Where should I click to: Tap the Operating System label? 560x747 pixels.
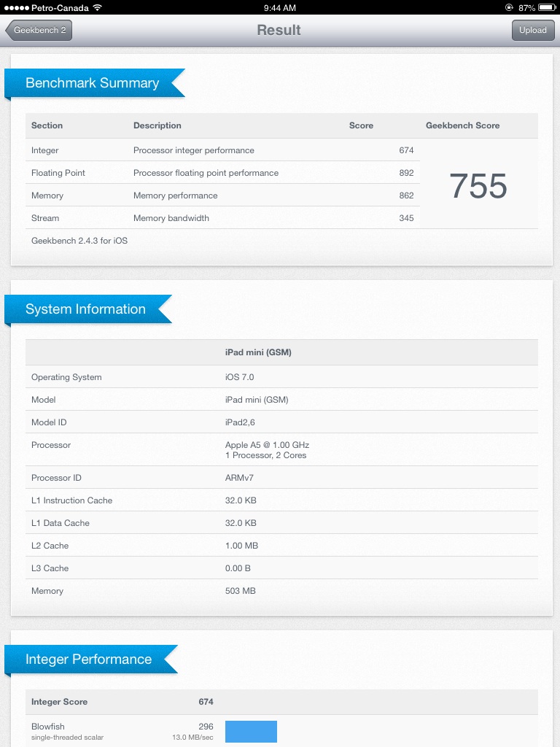(66, 377)
